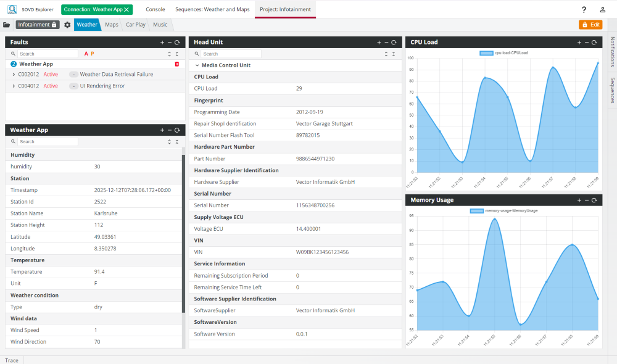The height and width of the screenshot is (364, 617).
Task: Minimize the Head Unit panel with minus
Action: pyautogui.click(x=386, y=43)
